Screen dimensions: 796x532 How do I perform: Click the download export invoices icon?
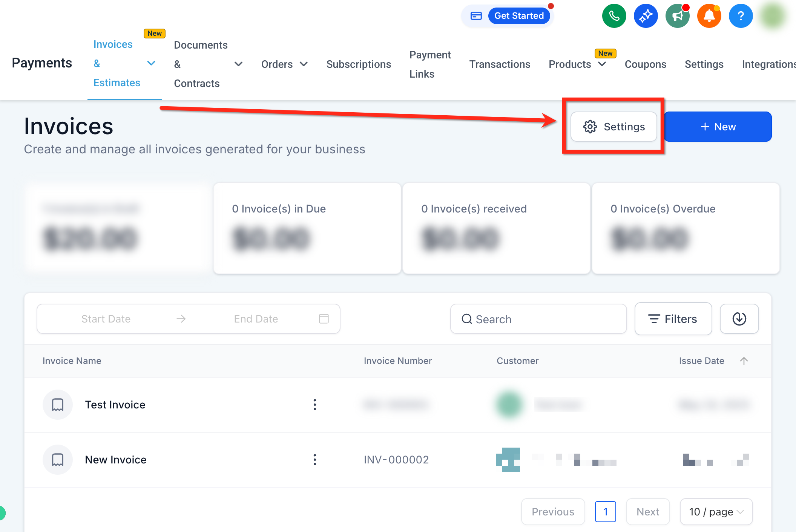click(x=739, y=319)
